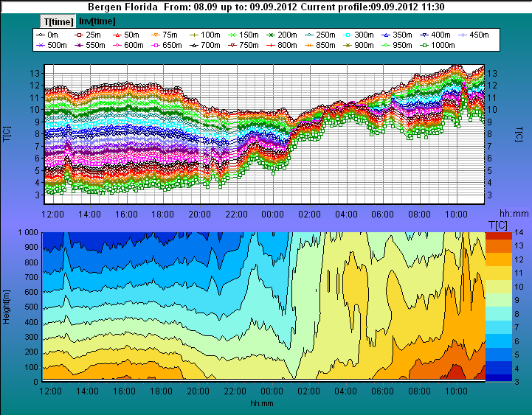Click the dark blue 3 degree scale block
532x415 pixels.
click(x=498, y=378)
